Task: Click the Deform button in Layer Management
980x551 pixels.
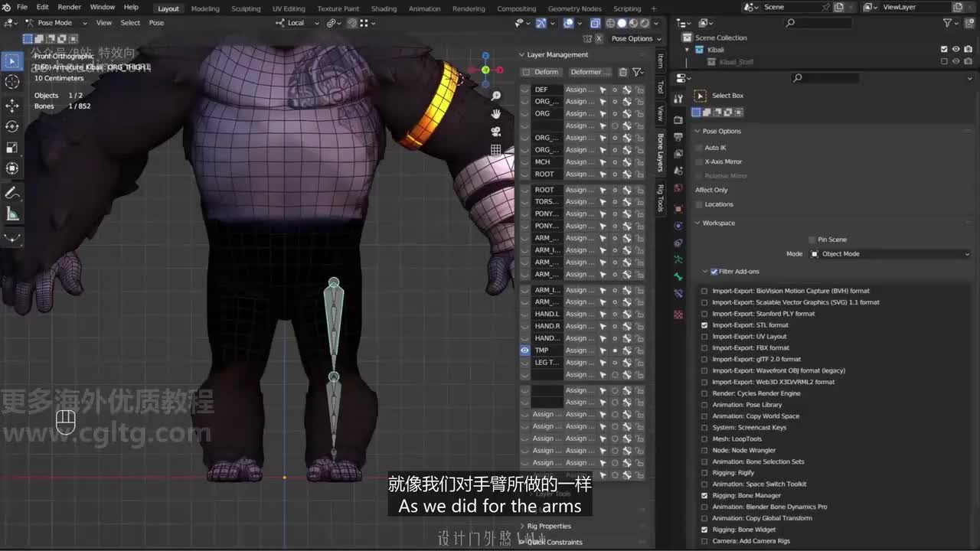Action: 542,72
